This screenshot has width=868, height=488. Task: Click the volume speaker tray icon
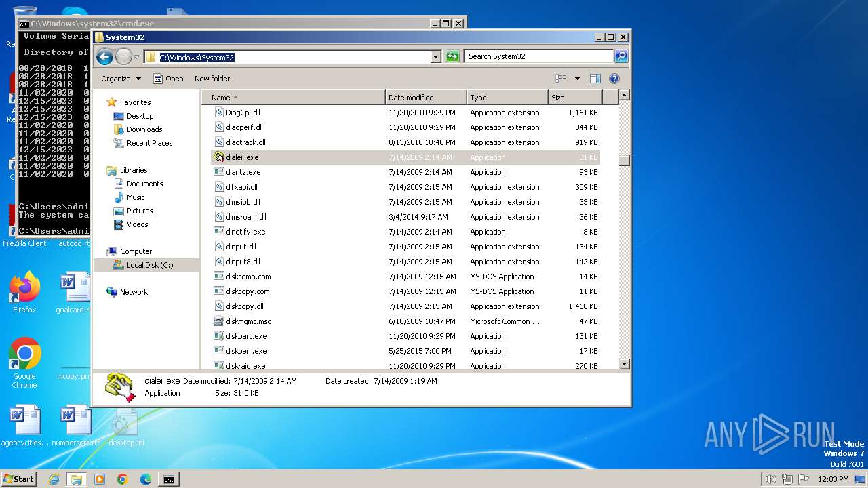(x=770, y=479)
